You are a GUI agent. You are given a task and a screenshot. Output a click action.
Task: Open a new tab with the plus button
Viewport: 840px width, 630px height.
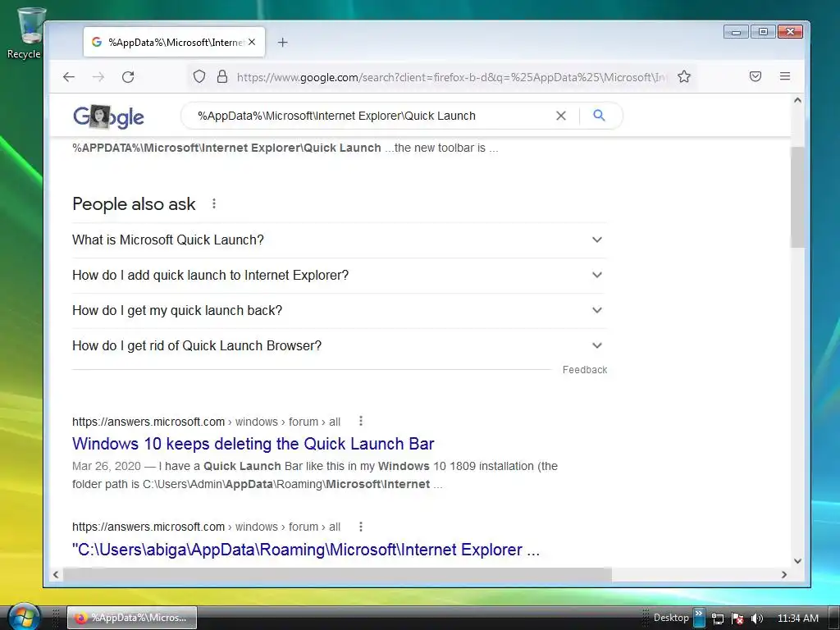[x=283, y=43]
